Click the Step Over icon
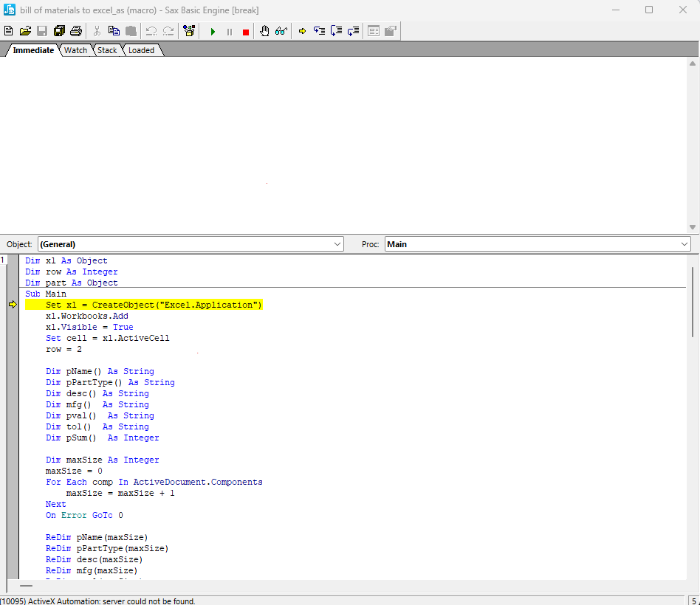This screenshot has width=700, height=605. [x=337, y=31]
